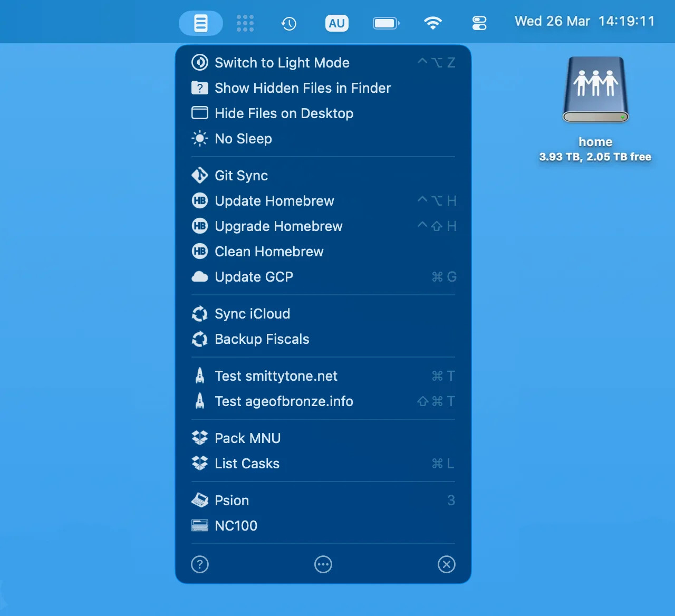Screen dimensions: 675x616
Task: Click the date and time clock
Action: point(585,21)
